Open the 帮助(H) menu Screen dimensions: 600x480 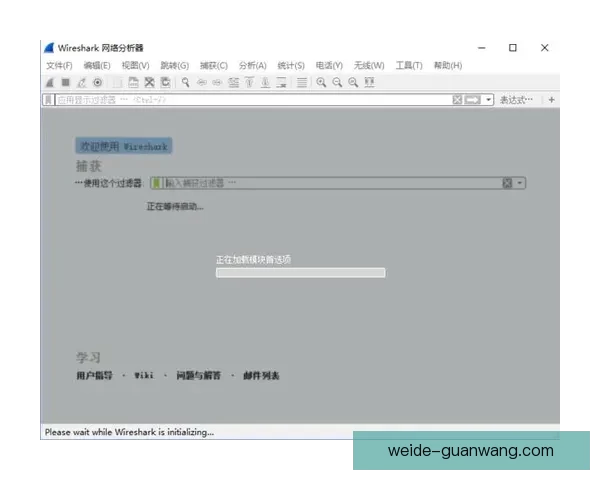[448, 66]
